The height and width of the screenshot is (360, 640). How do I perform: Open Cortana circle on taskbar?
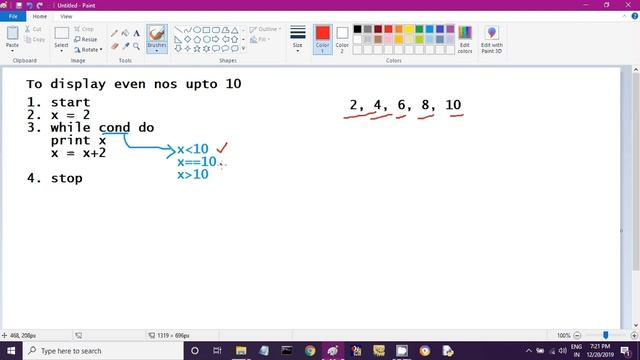coord(195,351)
